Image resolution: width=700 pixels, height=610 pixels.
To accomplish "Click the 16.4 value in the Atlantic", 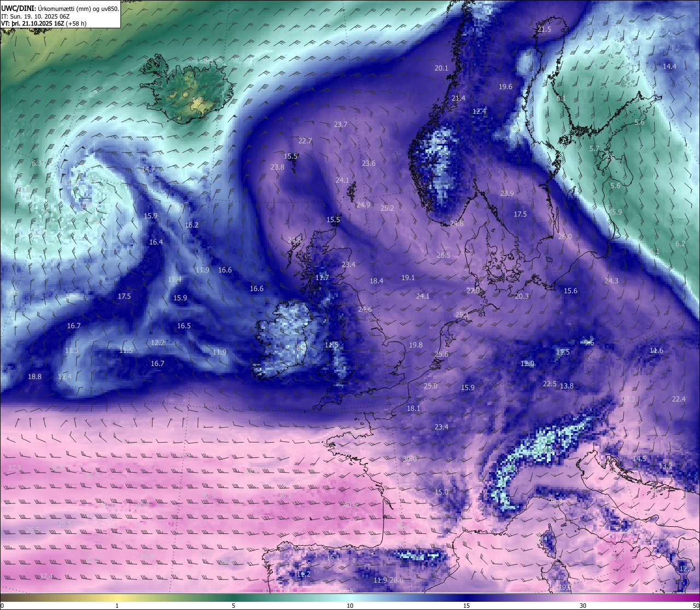I will coord(156,242).
